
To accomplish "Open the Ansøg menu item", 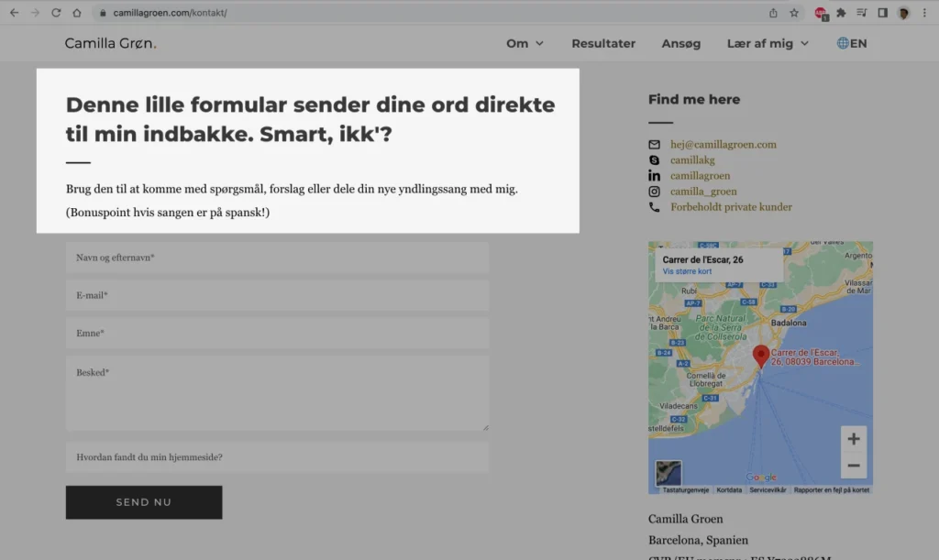I will (680, 43).
